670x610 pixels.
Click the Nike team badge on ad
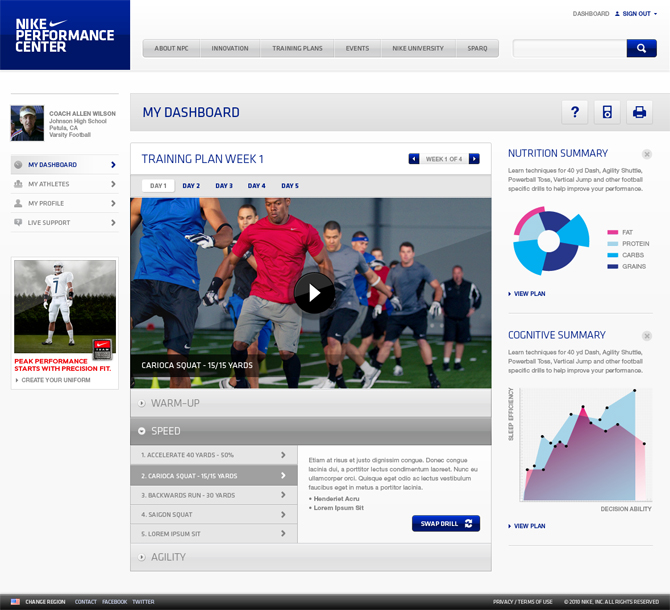[103, 349]
